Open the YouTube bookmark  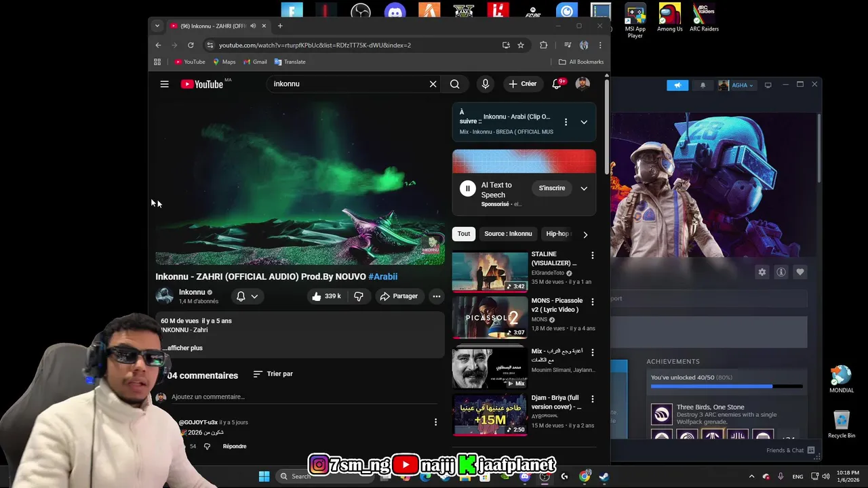(x=190, y=62)
